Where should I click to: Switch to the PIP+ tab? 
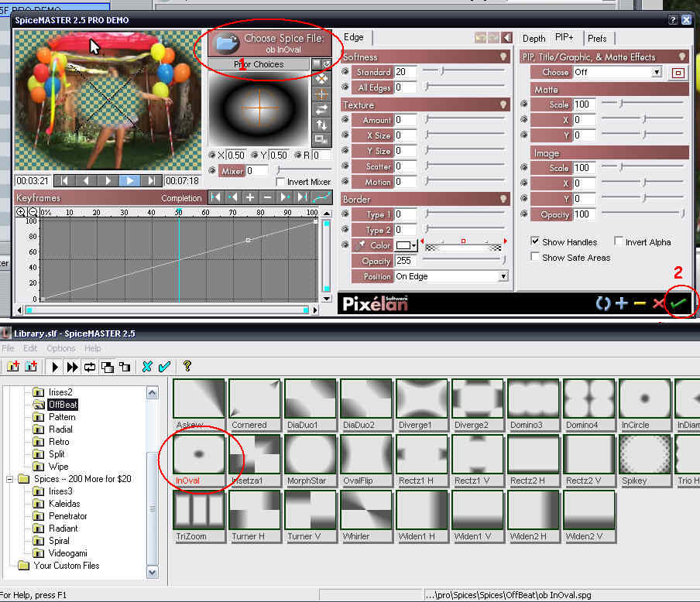pos(564,37)
